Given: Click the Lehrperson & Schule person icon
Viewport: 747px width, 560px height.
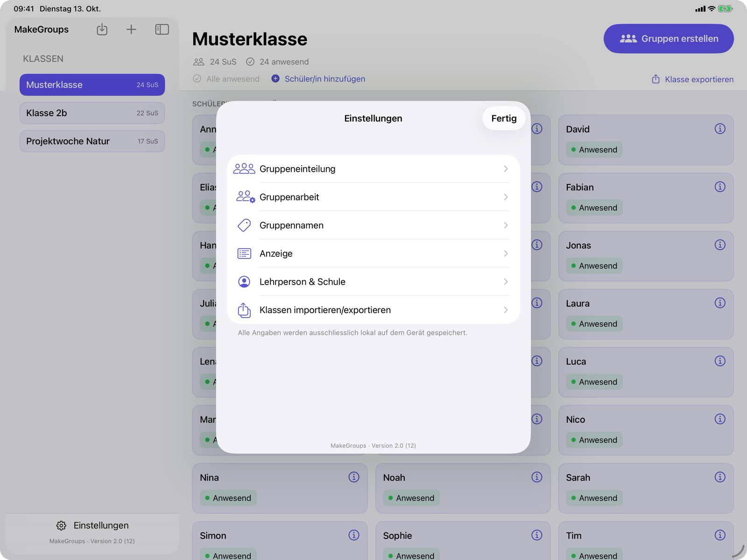Looking at the screenshot, I should click(x=244, y=282).
